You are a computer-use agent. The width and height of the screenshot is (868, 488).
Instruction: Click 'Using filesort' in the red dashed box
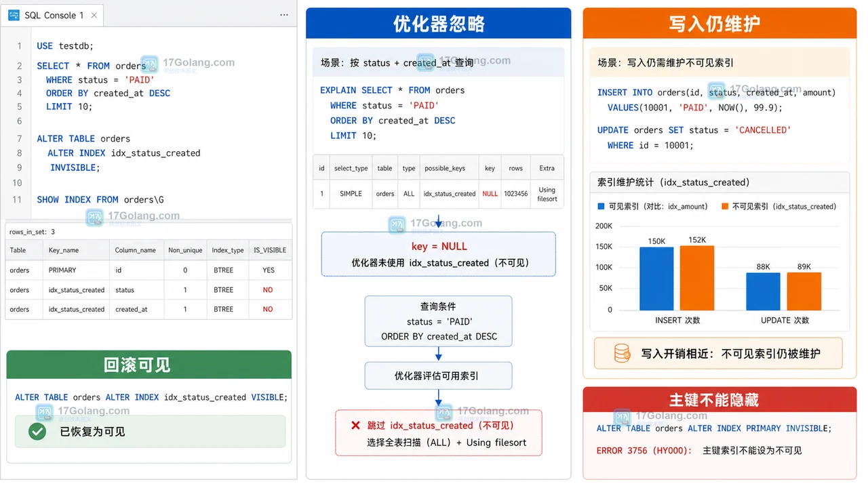coord(496,442)
